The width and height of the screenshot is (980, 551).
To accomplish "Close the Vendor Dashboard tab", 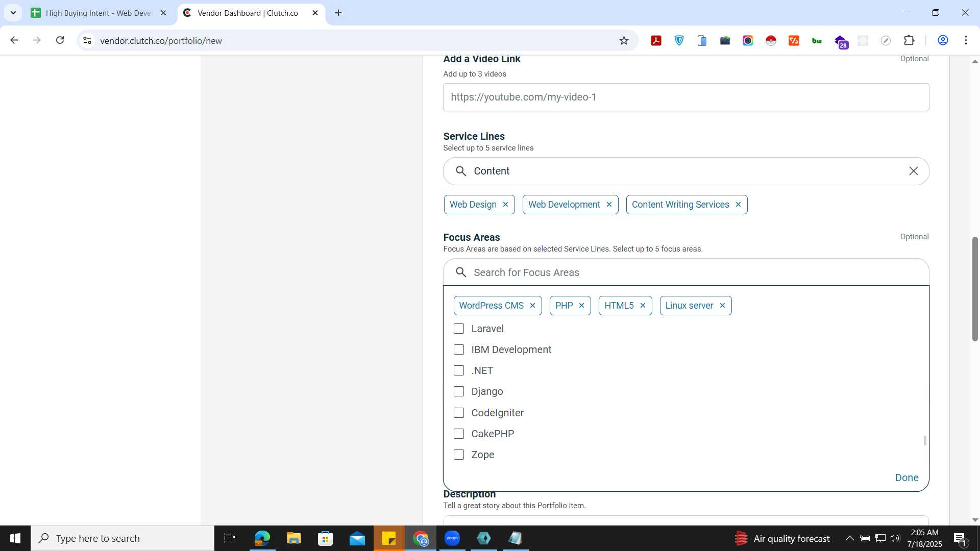I will pos(315,13).
